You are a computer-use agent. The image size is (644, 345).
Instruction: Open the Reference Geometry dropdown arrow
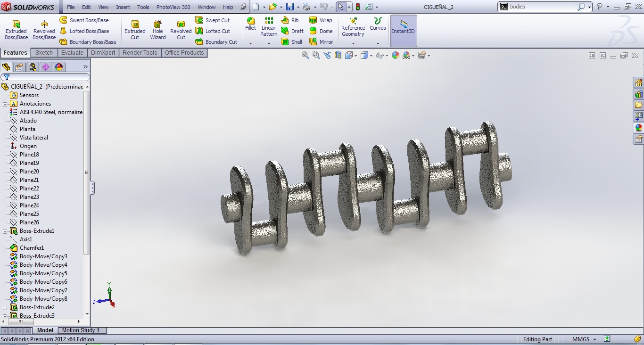pyautogui.click(x=353, y=43)
